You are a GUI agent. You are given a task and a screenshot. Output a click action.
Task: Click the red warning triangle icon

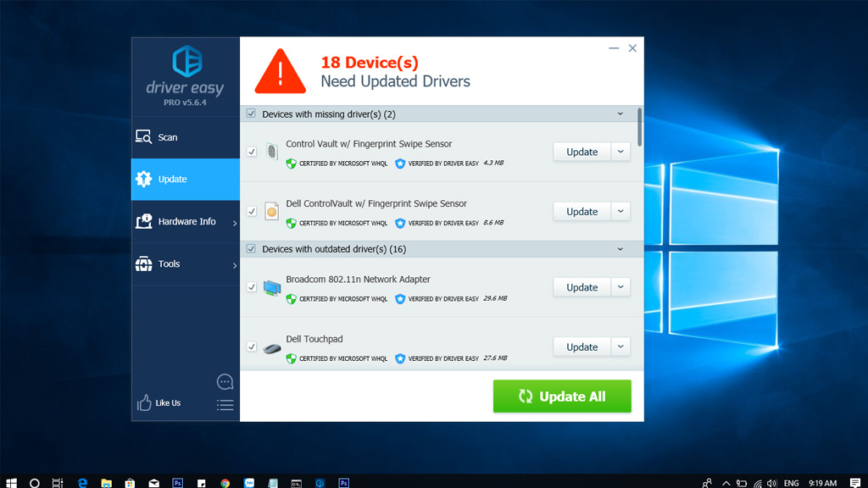pyautogui.click(x=280, y=71)
